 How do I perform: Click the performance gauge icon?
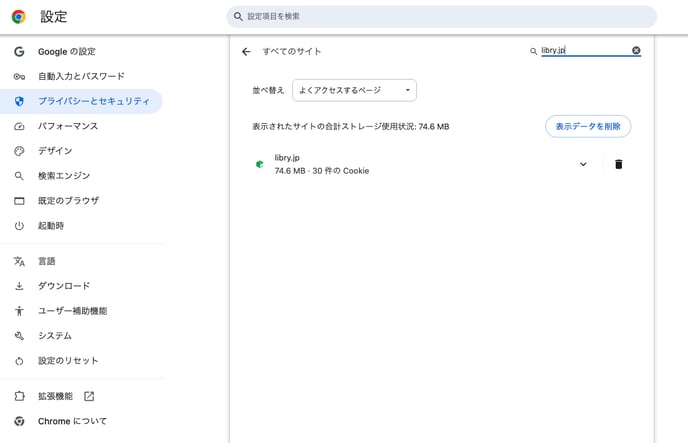coord(19,126)
